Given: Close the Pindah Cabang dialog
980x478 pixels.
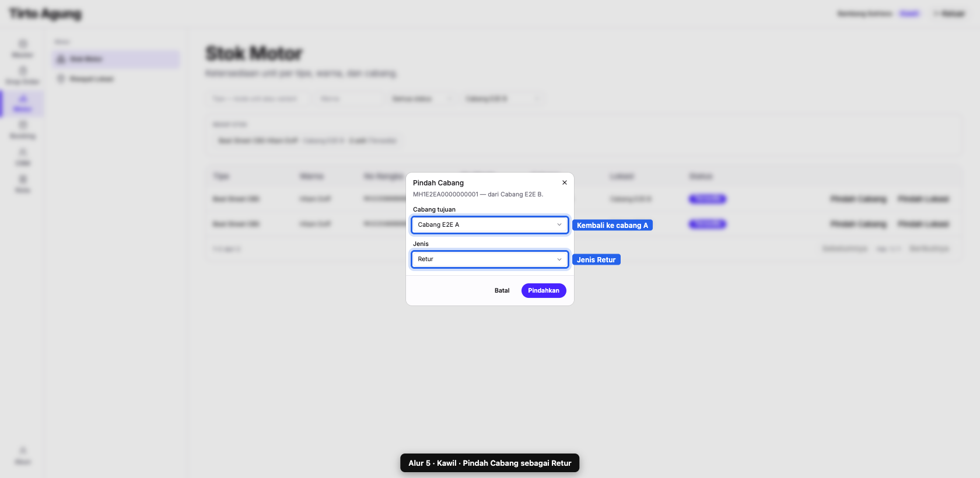Looking at the screenshot, I should [x=565, y=182].
